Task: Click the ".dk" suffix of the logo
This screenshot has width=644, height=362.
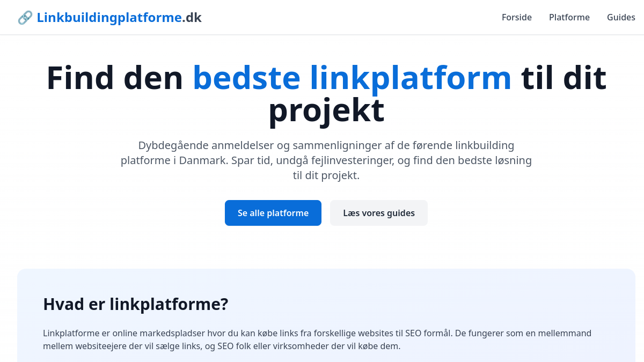Action: [x=192, y=18]
